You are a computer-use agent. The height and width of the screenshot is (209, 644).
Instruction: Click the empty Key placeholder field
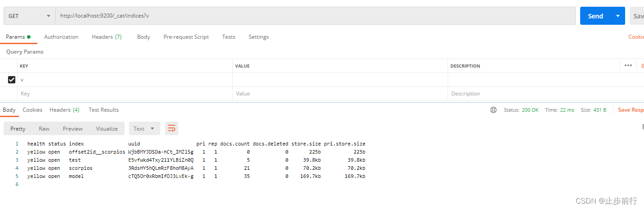tap(125, 94)
